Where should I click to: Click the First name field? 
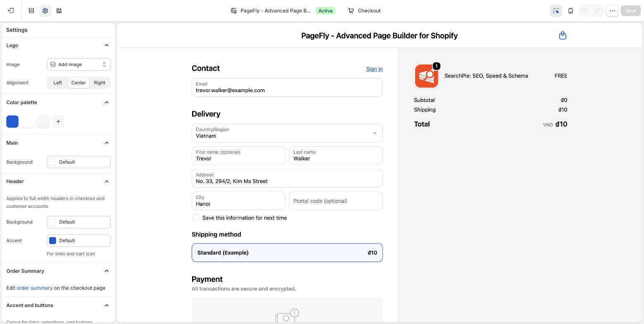pos(238,156)
